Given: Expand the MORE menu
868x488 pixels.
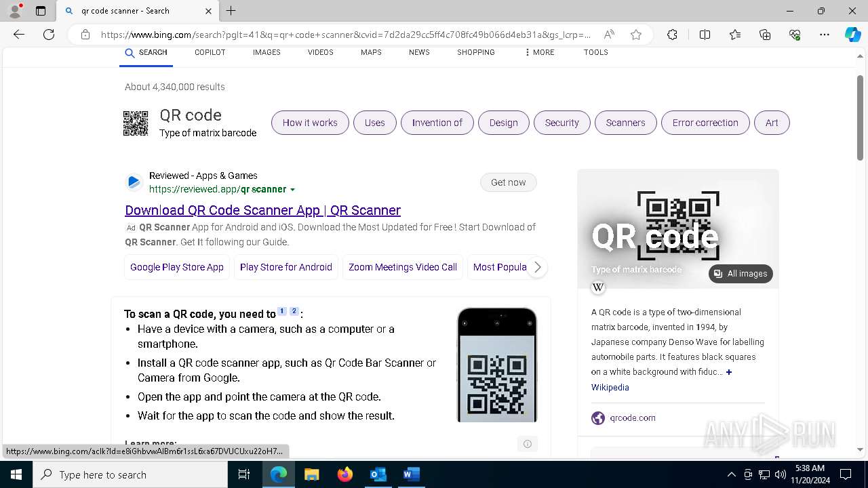Looking at the screenshot, I should (539, 53).
